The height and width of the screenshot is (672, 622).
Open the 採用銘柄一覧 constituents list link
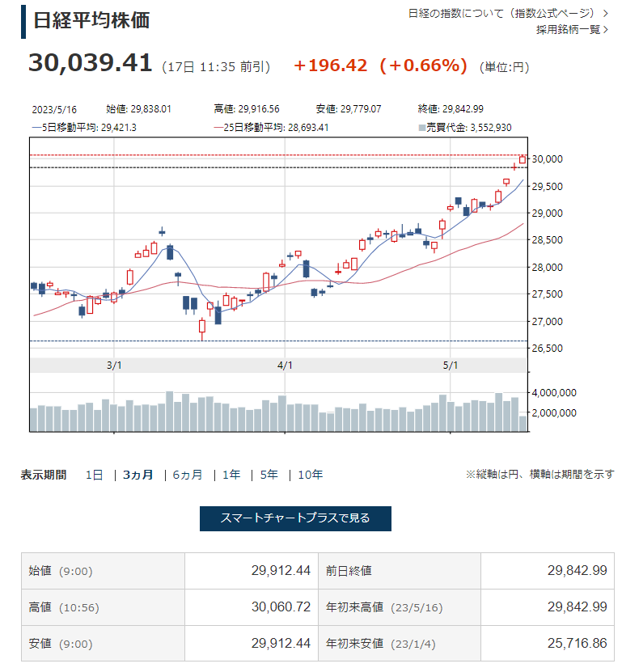pos(572,29)
